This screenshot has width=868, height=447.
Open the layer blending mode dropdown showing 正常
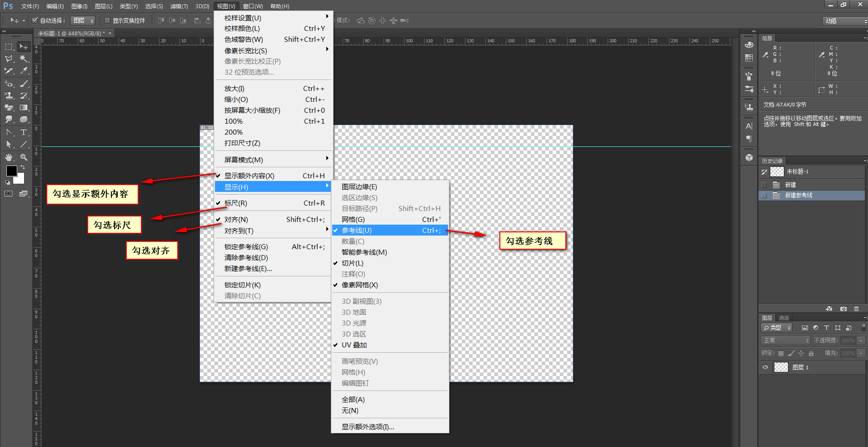[786, 340]
